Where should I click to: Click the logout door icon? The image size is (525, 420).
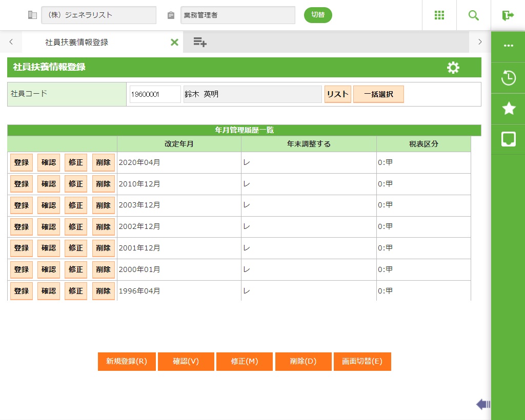pyautogui.click(x=508, y=15)
